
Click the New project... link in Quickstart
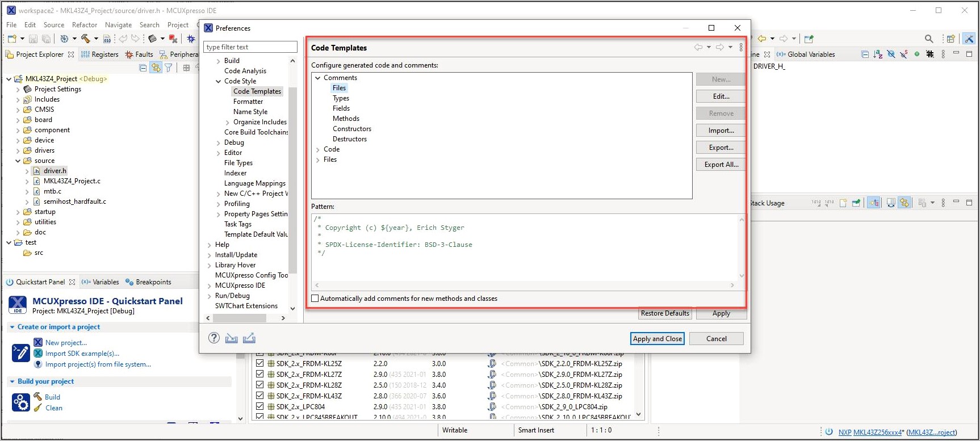[x=66, y=342]
